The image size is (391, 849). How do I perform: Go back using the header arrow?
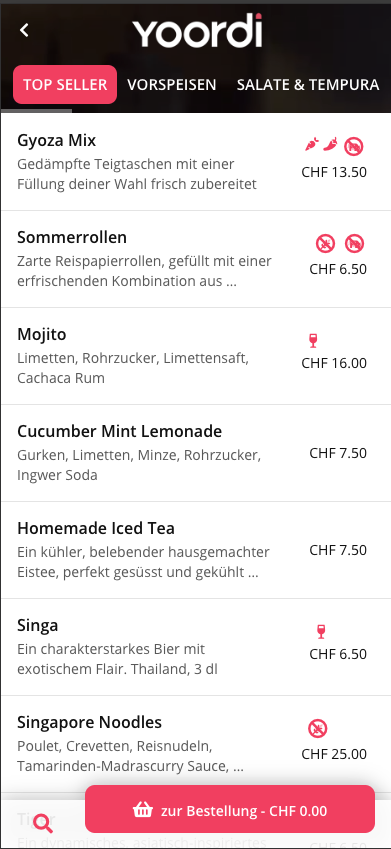click(24, 30)
